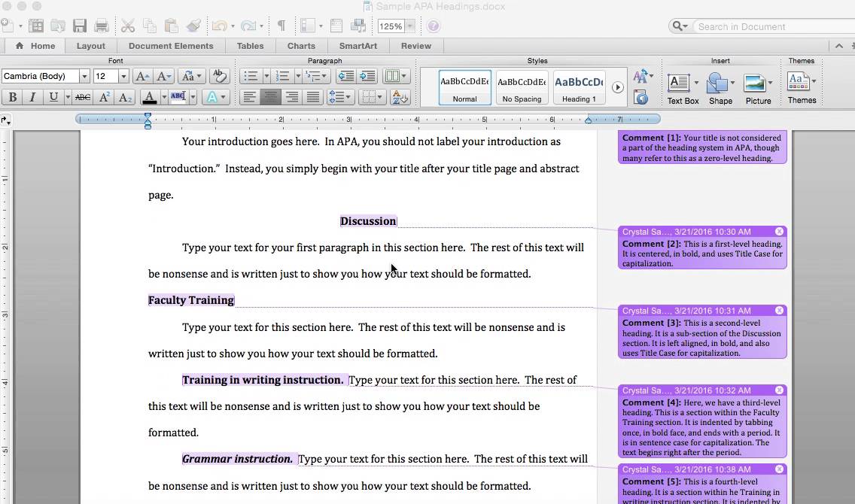Toggle Bold formatting button
The image size is (855, 504).
(13, 98)
